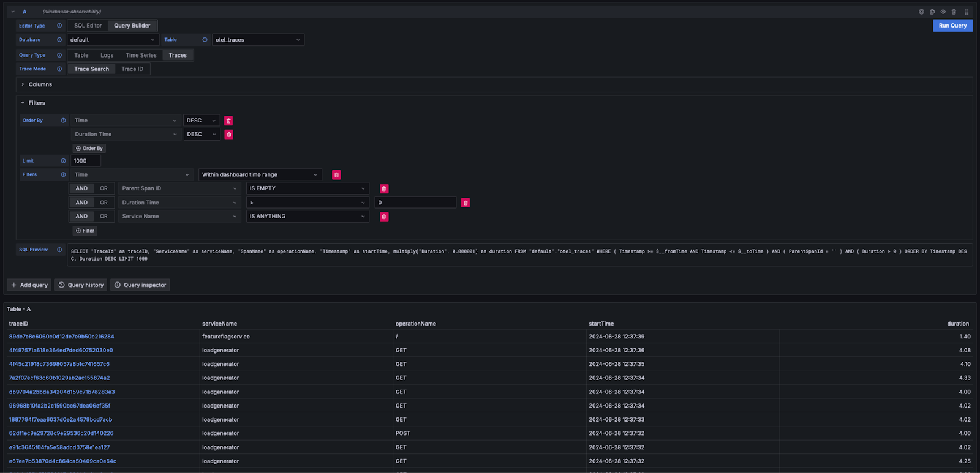Screen dimensions: 980x473
Task: Hide query A response with the eye icon
Action: click(x=943, y=12)
